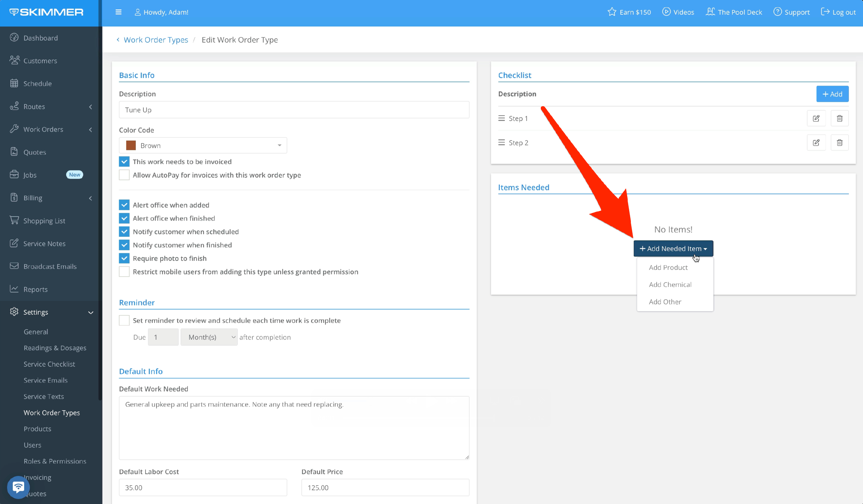This screenshot has height=504, width=863.
Task: Toggle Require photo to finish checkbox
Action: (x=124, y=258)
